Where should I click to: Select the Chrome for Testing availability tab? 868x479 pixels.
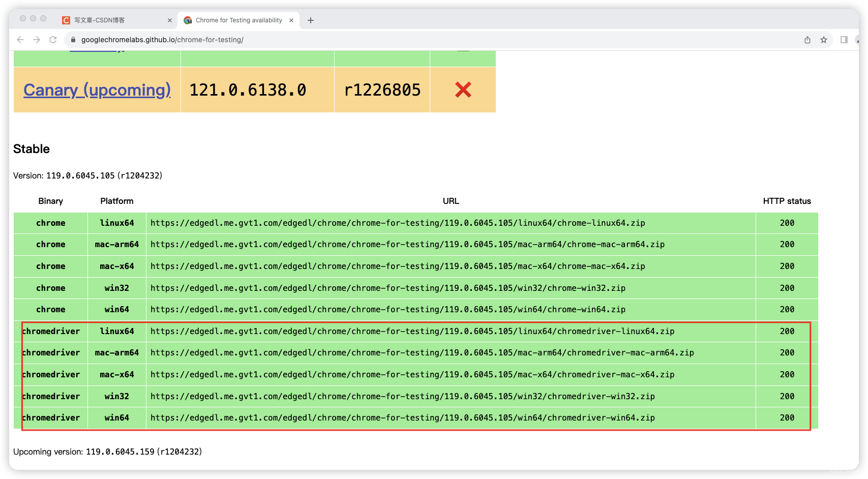click(239, 20)
